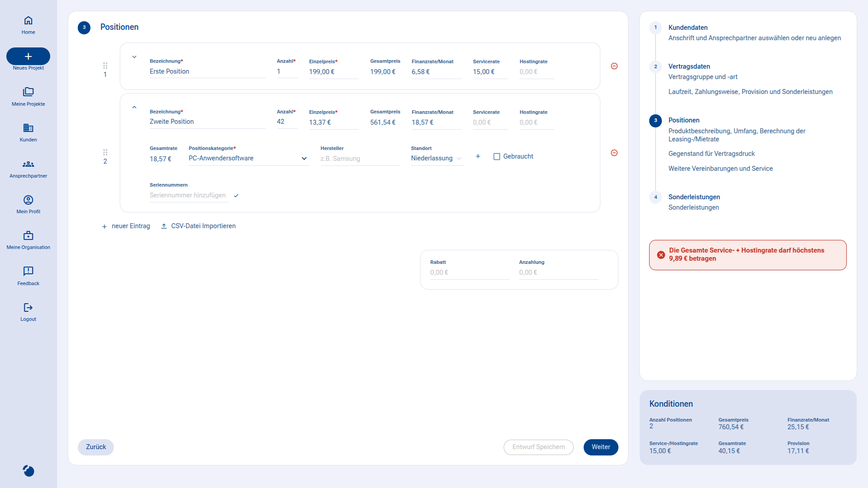Edit Hostingrate field of Zweite Position
The height and width of the screenshot is (488, 868).
[537, 122]
